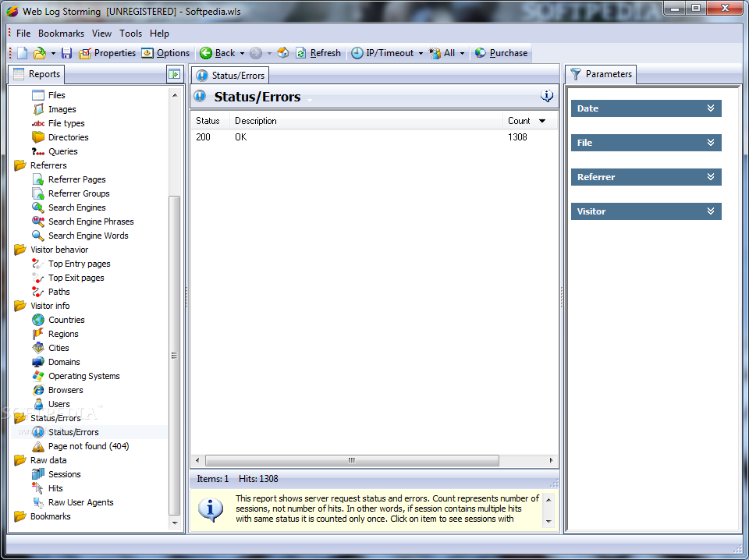Open the Images report

(x=62, y=109)
